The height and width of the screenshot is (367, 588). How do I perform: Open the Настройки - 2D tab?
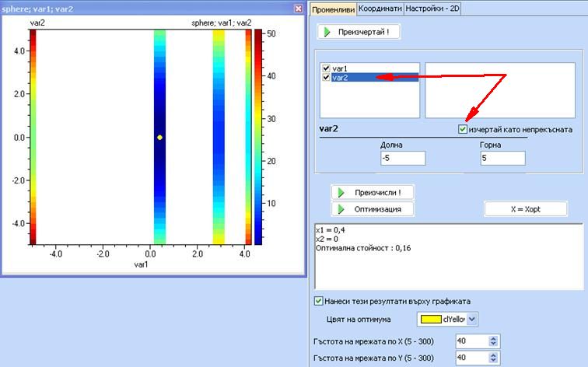[433, 8]
